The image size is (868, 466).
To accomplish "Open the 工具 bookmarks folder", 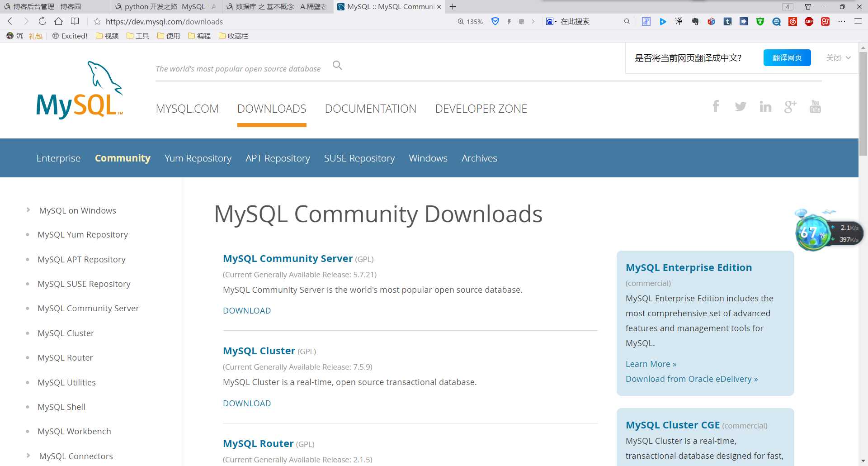I will [x=138, y=36].
